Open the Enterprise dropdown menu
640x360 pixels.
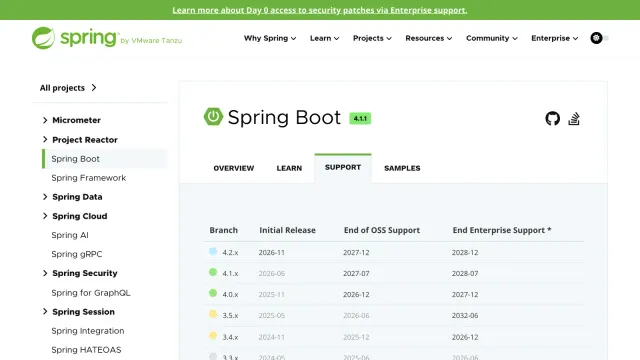click(555, 38)
